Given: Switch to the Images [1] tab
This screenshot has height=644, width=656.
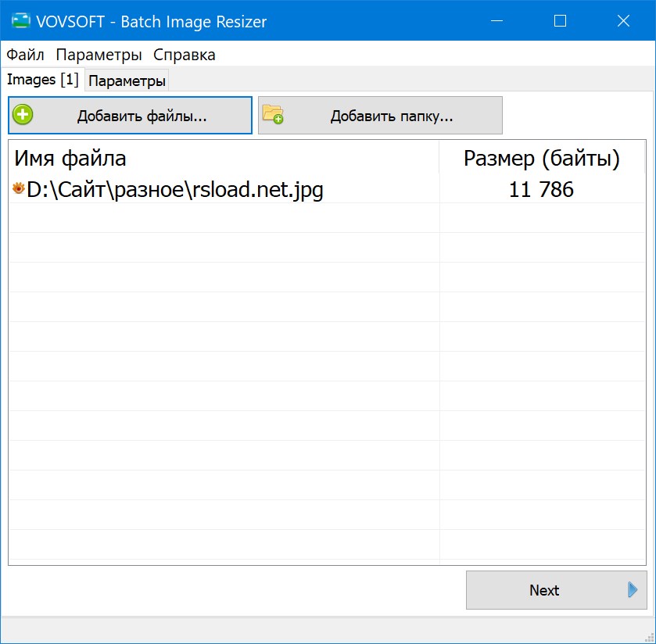Looking at the screenshot, I should click(x=43, y=80).
